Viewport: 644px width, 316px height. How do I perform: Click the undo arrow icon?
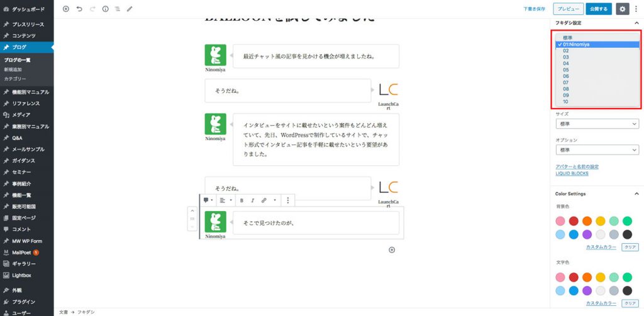[x=79, y=9]
